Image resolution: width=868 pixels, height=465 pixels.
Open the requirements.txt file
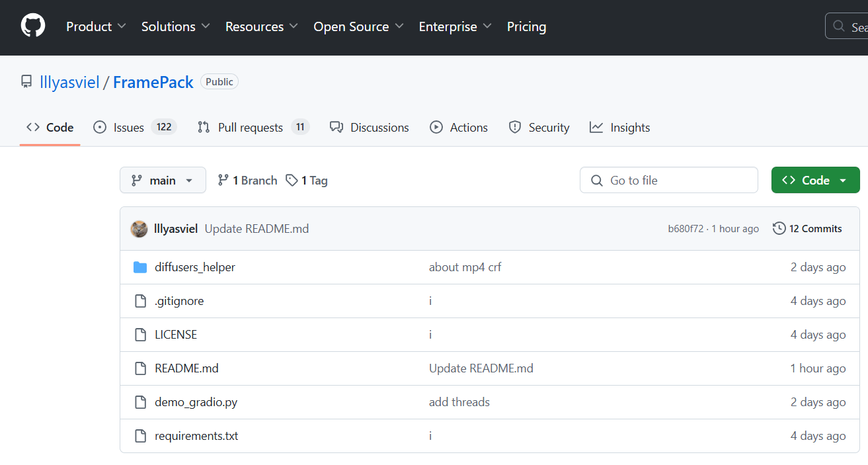[196, 436]
